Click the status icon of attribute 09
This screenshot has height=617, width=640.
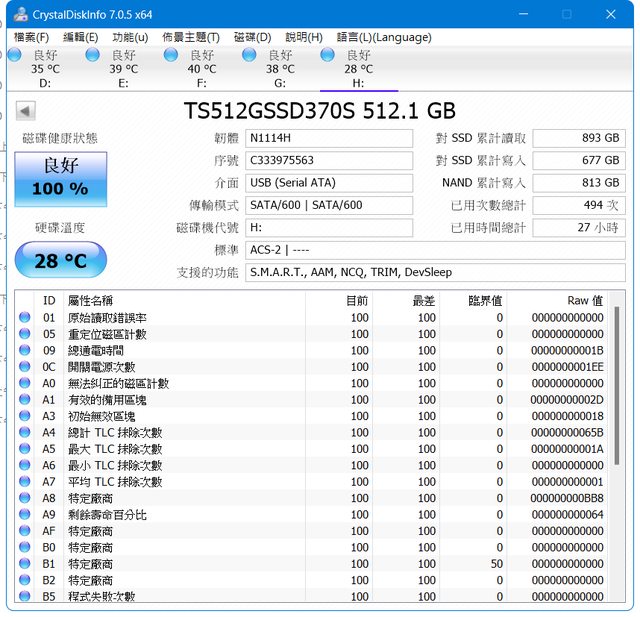[24, 350]
